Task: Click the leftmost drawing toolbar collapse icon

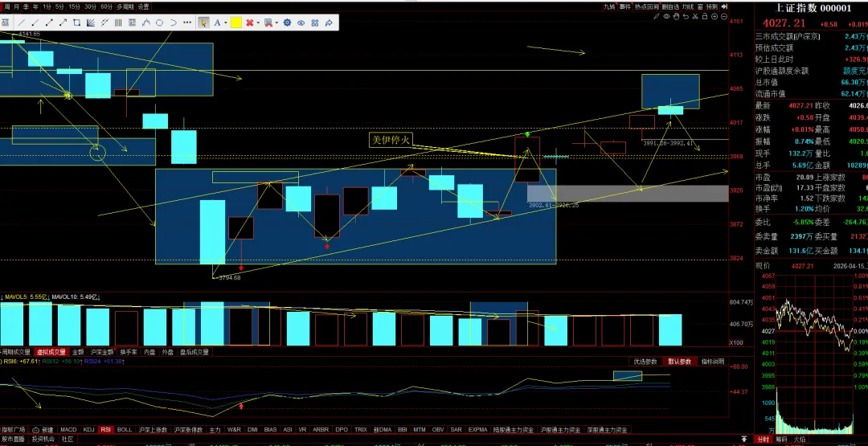Action: (5, 23)
